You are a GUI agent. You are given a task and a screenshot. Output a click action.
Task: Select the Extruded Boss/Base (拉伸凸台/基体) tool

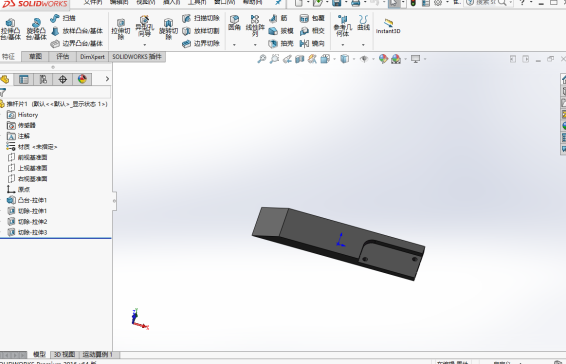pyautogui.click(x=10, y=29)
